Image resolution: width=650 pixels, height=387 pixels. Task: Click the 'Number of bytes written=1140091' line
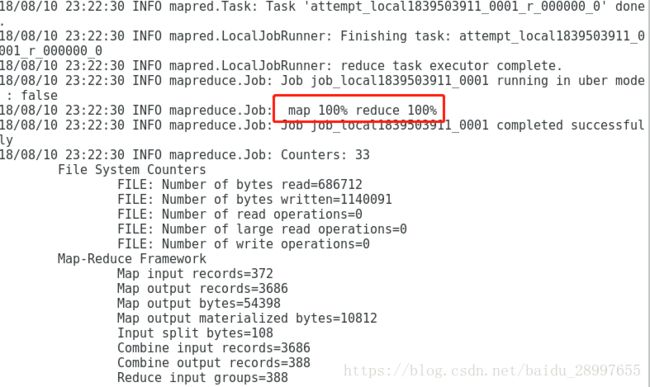click(x=255, y=199)
